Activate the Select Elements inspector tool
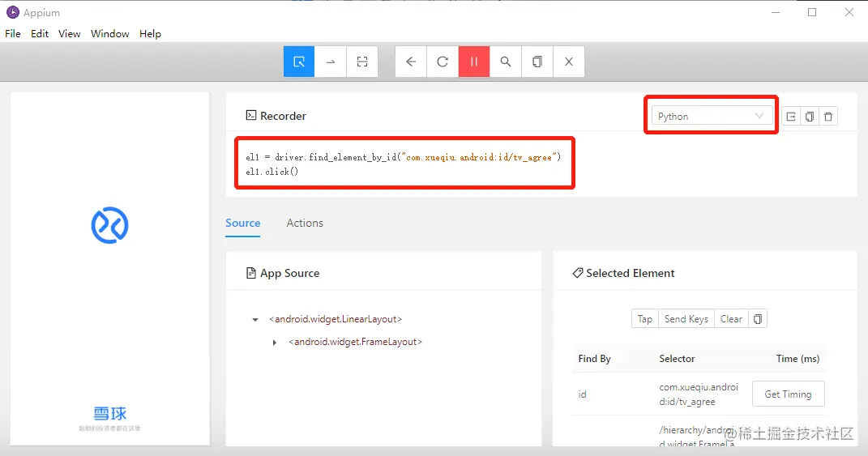This screenshot has height=456, width=868. pos(299,62)
